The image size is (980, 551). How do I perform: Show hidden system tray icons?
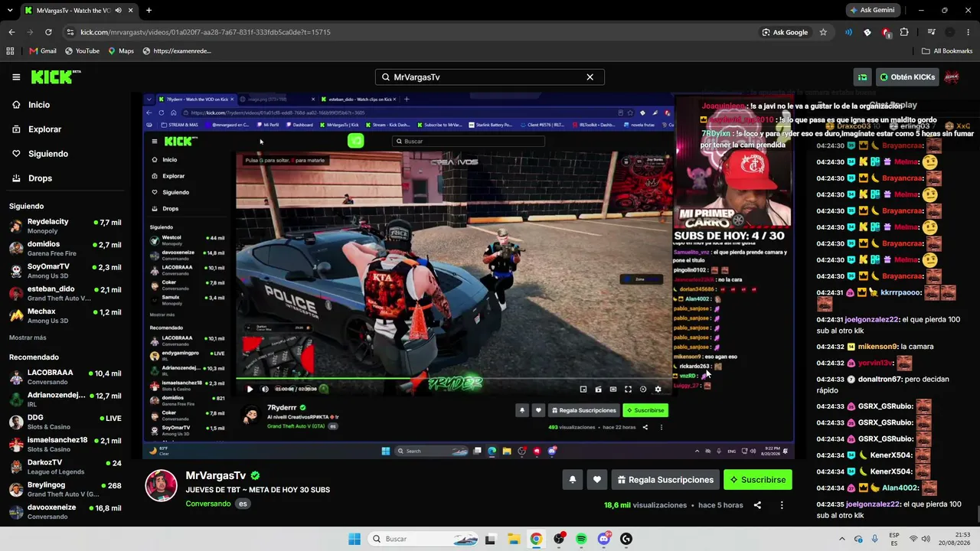pyautogui.click(x=842, y=539)
